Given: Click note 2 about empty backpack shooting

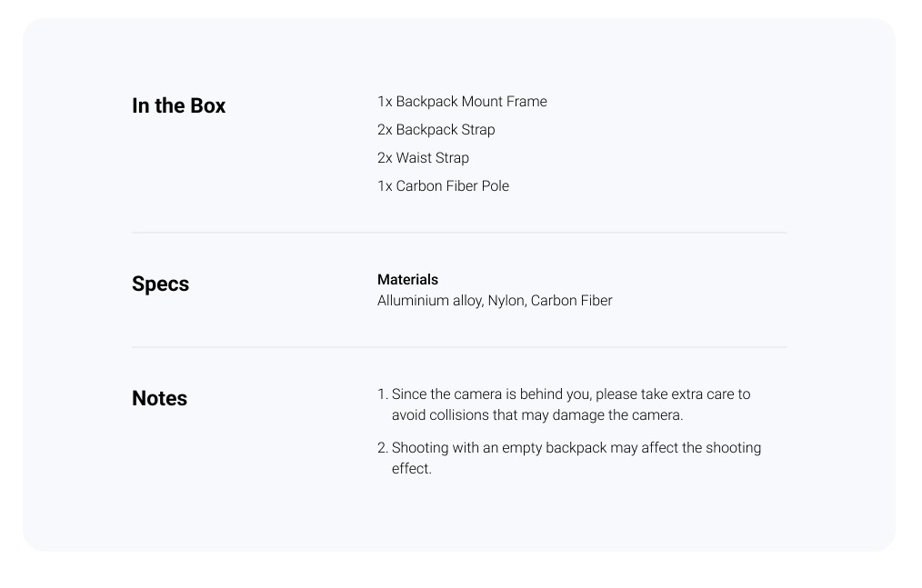Looking at the screenshot, I should tap(569, 458).
